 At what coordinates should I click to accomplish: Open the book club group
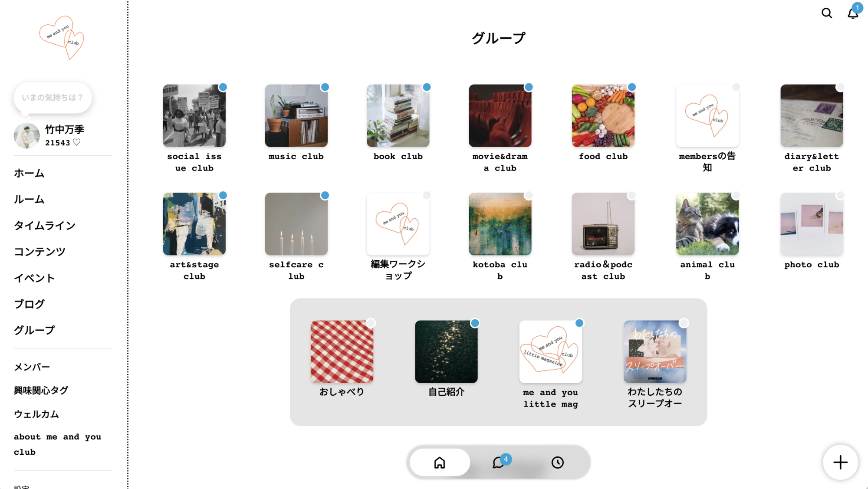tap(398, 115)
